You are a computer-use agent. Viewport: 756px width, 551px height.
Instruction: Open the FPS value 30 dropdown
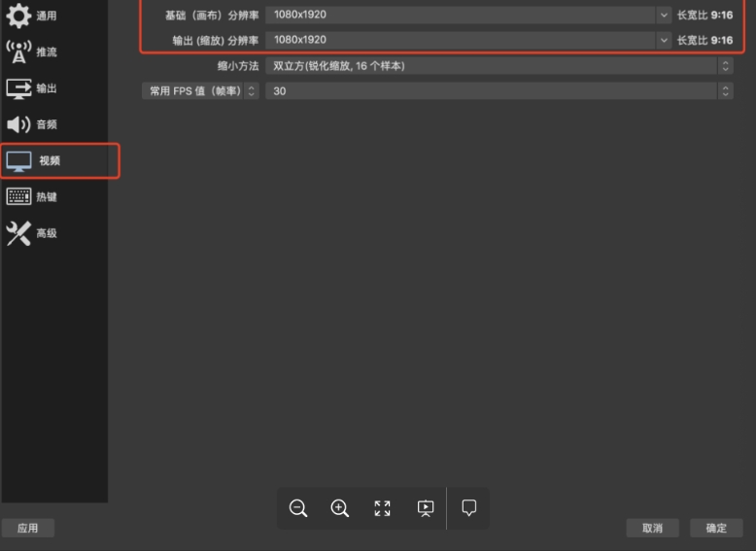tap(499, 90)
